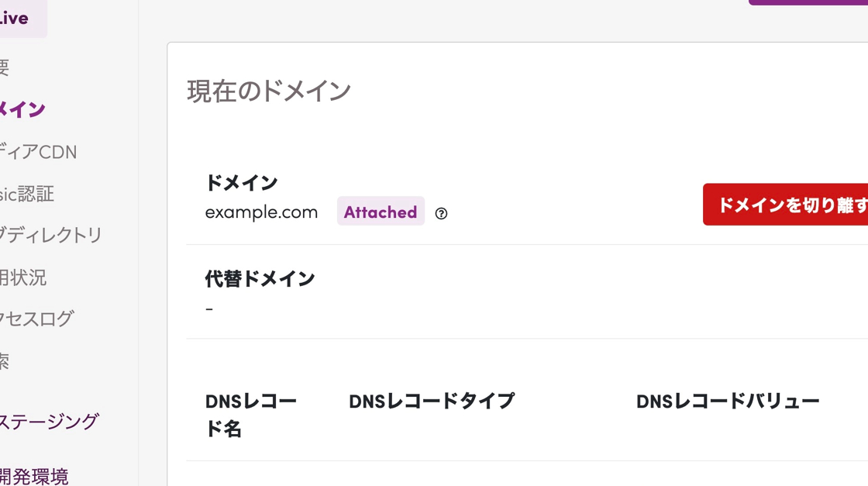Click the help icon beside Attached badge
This screenshot has height=486, width=868.
(x=441, y=213)
